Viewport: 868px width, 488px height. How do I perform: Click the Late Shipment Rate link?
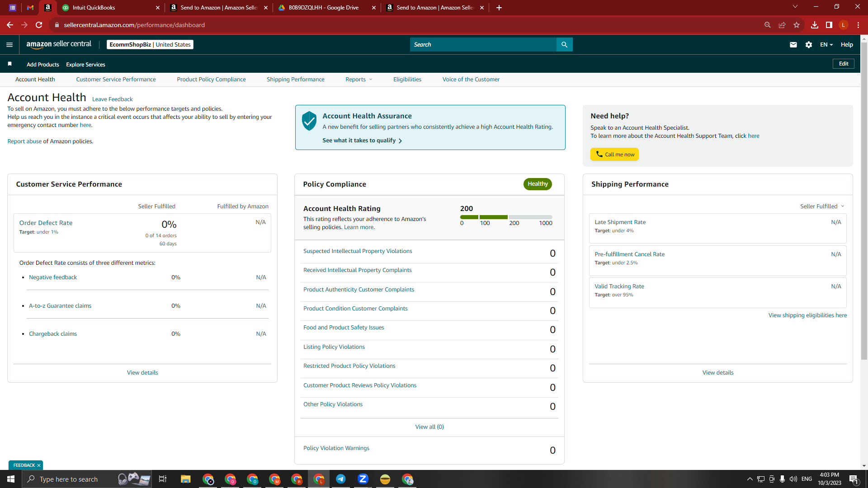tap(620, 222)
